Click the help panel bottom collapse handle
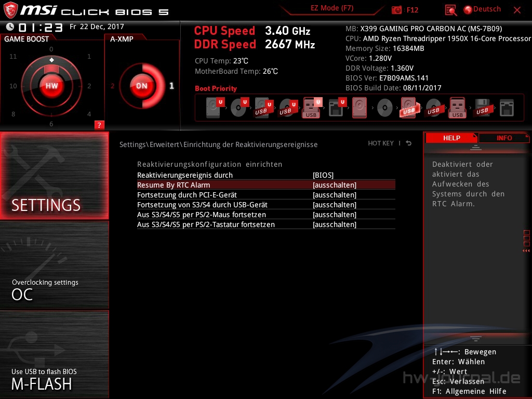 coord(476,338)
